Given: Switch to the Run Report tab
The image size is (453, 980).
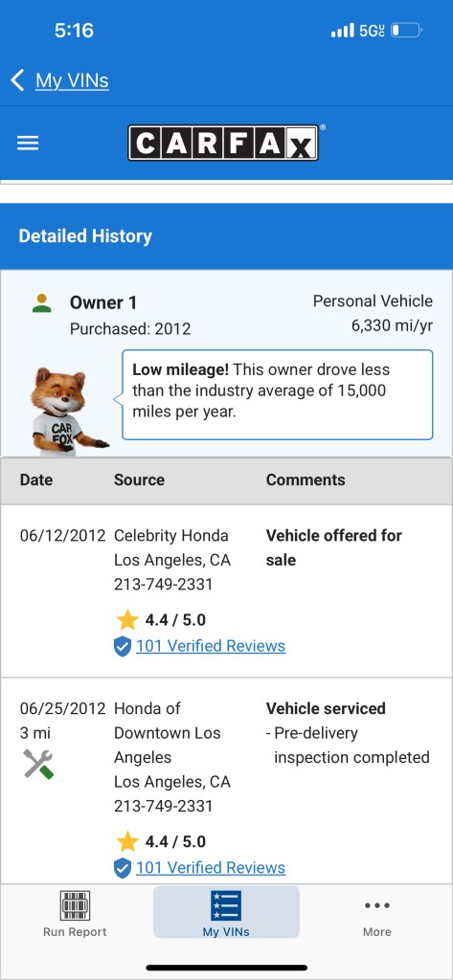Looking at the screenshot, I should click(x=75, y=914).
